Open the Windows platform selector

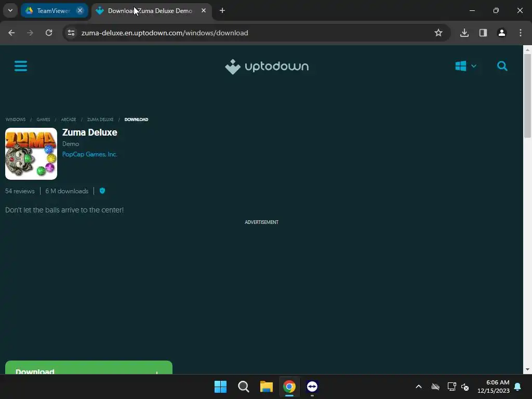(x=466, y=66)
